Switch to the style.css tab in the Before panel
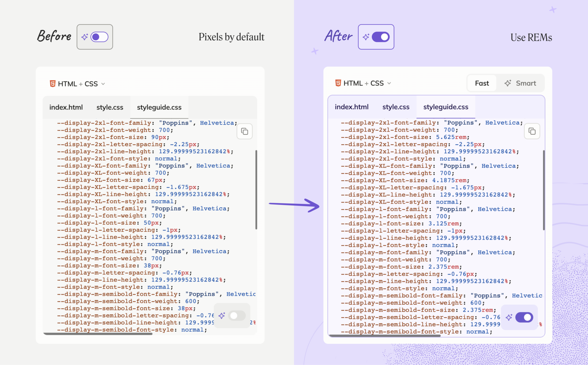The height and width of the screenshot is (365, 588). click(110, 107)
